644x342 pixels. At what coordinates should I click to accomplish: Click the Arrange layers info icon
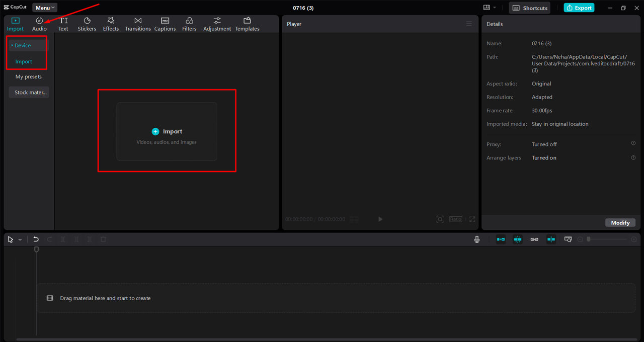pos(633,157)
